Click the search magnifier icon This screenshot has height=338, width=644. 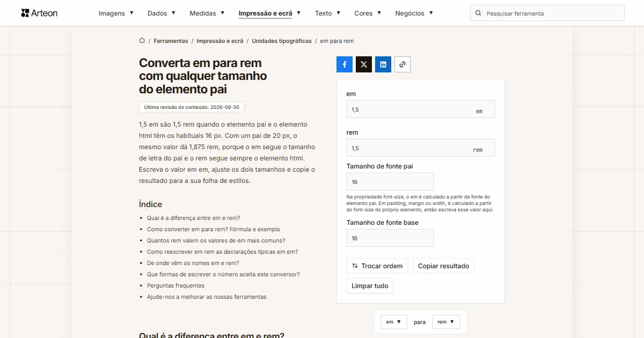click(478, 13)
